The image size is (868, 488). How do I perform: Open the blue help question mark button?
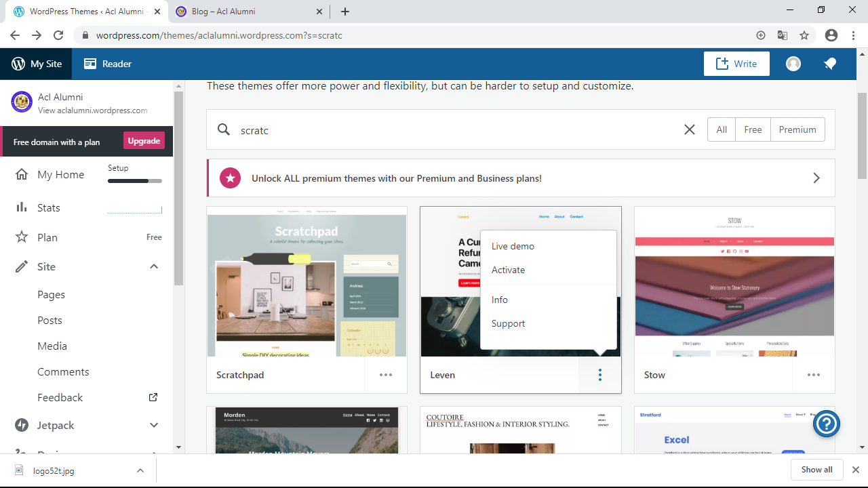pos(827,424)
